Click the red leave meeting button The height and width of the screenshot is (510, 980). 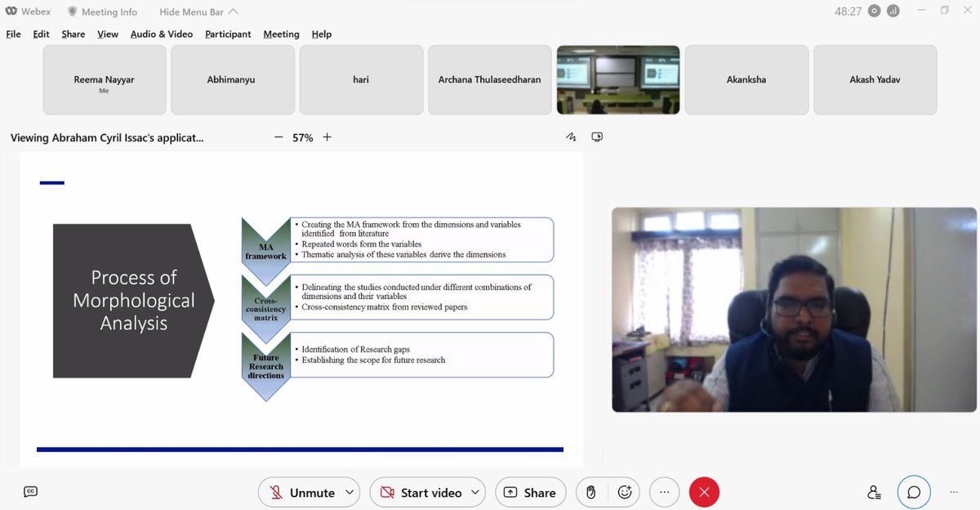tap(704, 492)
